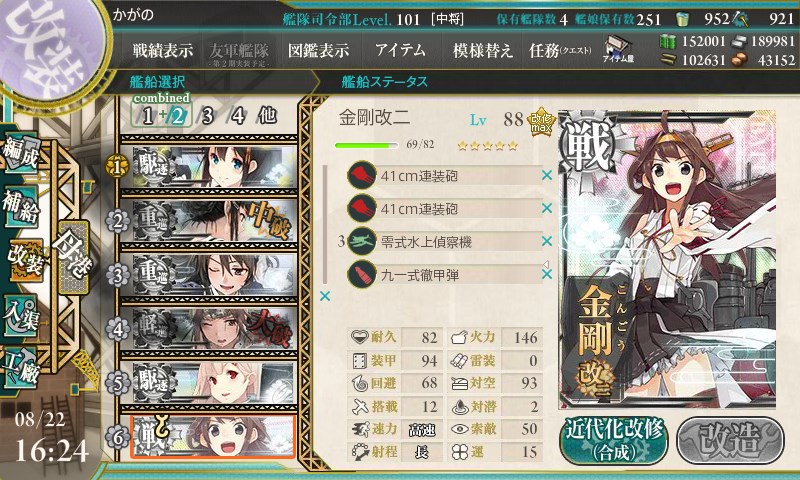
Task: Open the 補給 (Supply) sidebar icon
Action: coord(21,208)
